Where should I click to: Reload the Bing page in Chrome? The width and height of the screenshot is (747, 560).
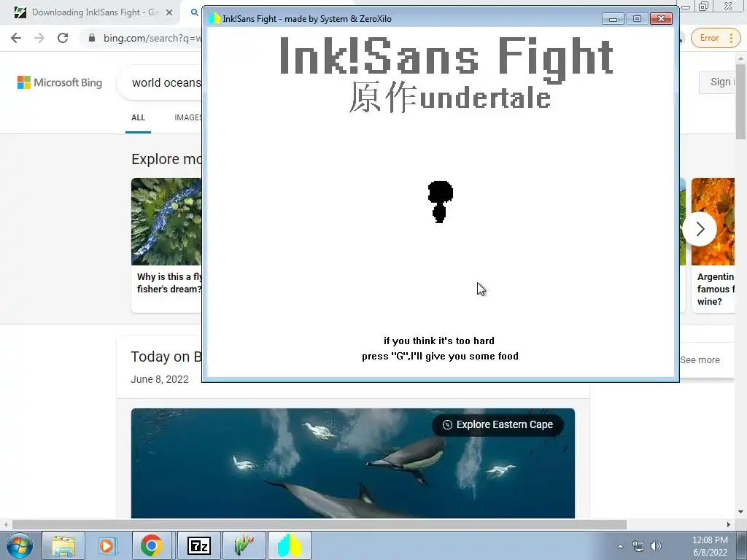(x=63, y=38)
